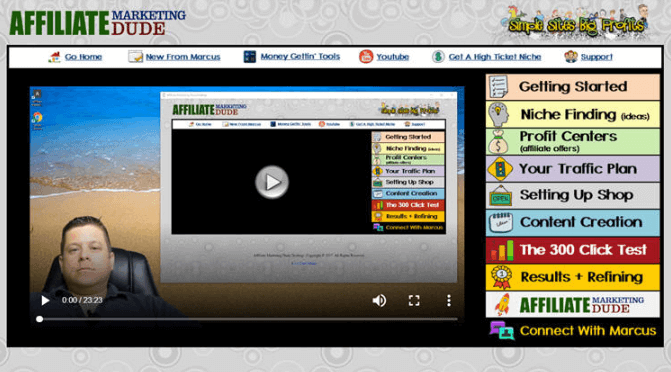Open the video's three-dot more options menu
The height and width of the screenshot is (372, 671).
[x=448, y=301]
